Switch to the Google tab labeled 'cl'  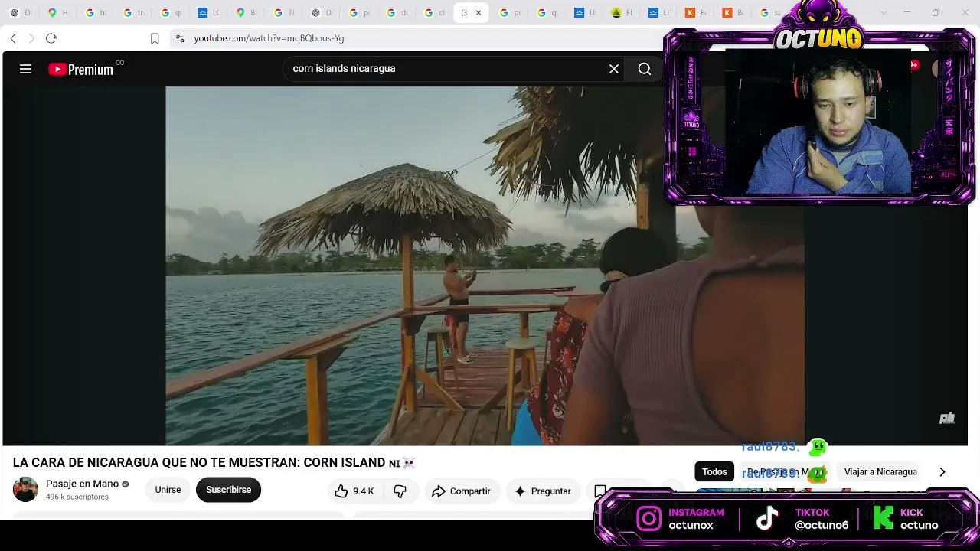[435, 13]
